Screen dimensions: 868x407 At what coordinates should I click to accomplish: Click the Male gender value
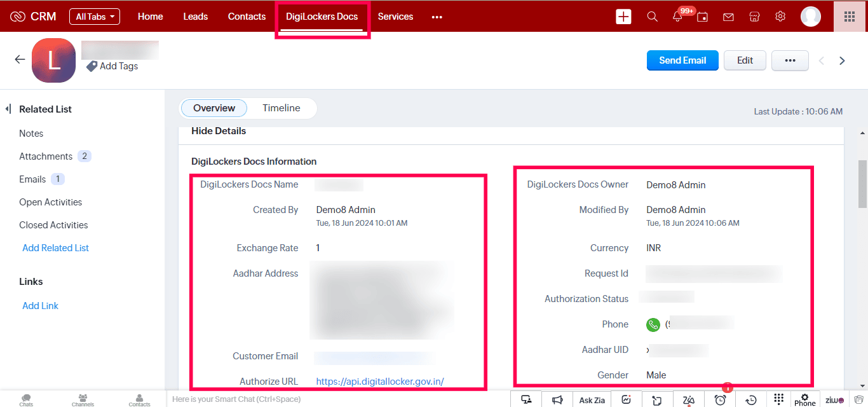[x=656, y=375]
